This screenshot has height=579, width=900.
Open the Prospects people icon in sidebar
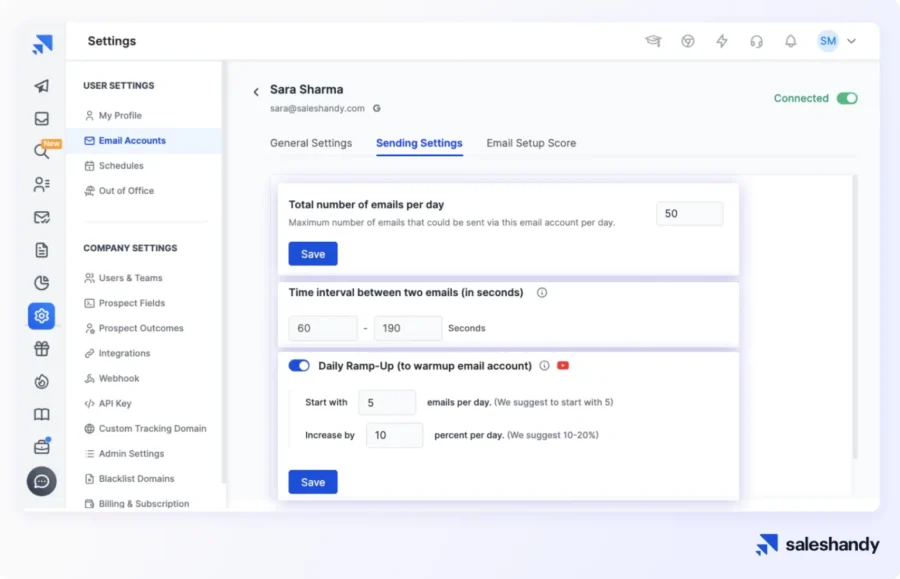pyautogui.click(x=40, y=184)
